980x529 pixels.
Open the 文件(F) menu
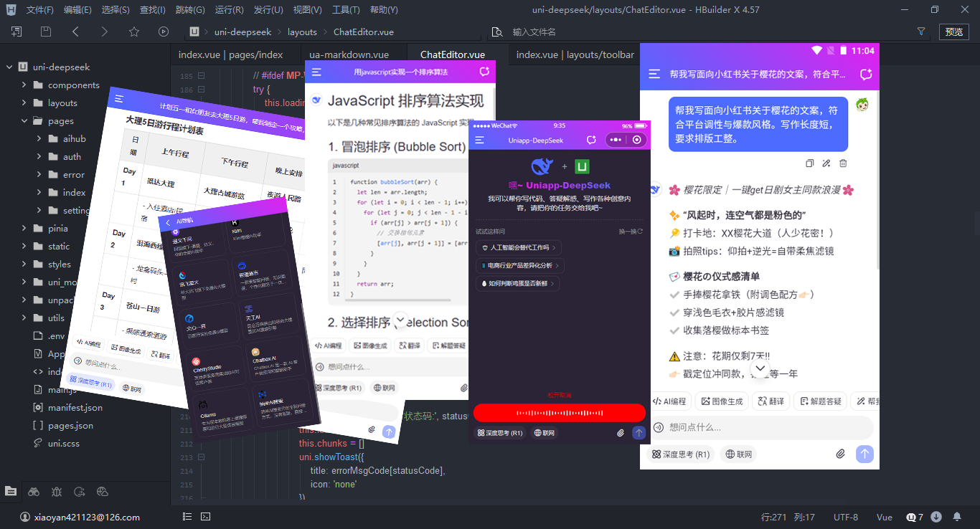coord(39,10)
